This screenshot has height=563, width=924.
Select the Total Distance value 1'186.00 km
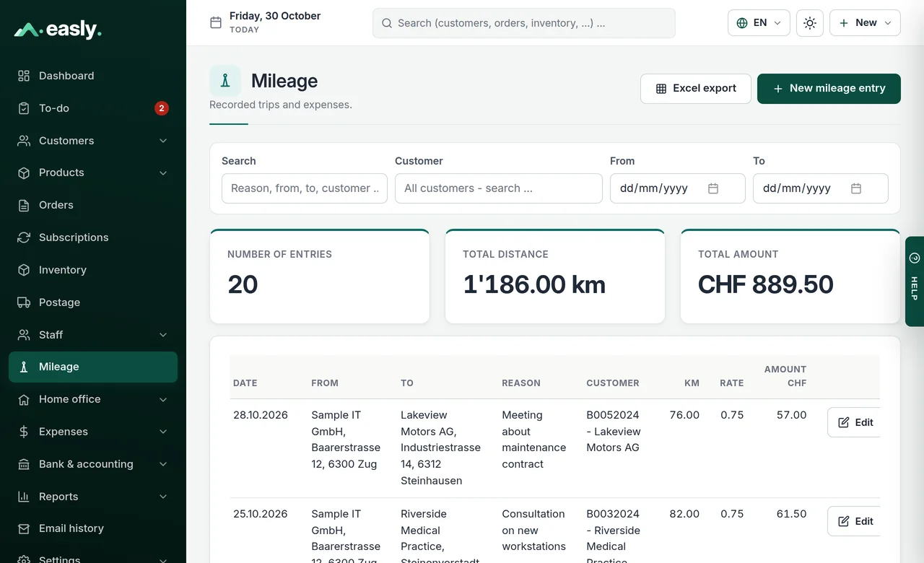534,284
